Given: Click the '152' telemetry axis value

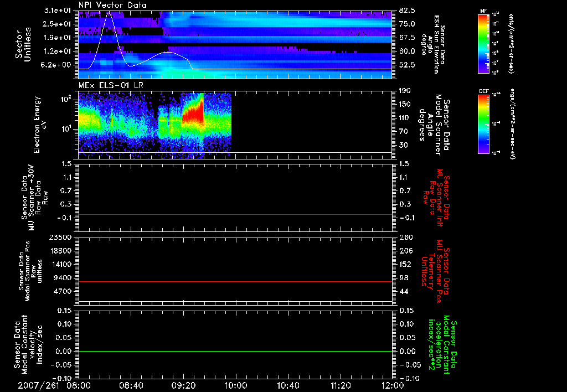Looking at the screenshot, I should (405, 264).
